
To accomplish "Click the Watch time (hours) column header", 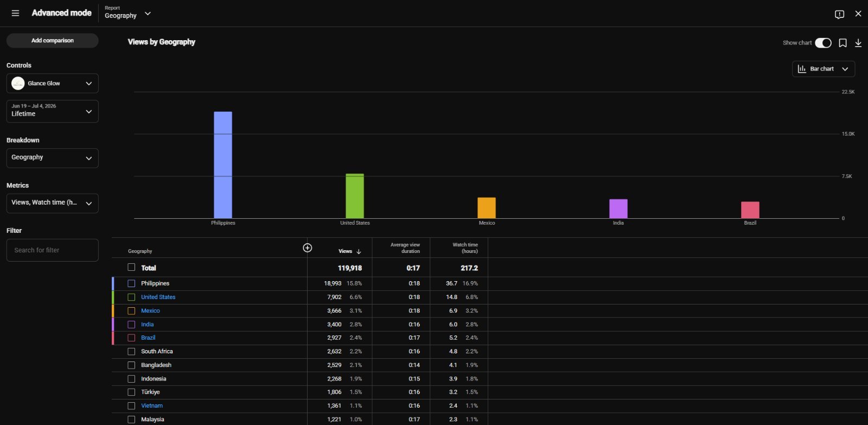I will coord(465,248).
